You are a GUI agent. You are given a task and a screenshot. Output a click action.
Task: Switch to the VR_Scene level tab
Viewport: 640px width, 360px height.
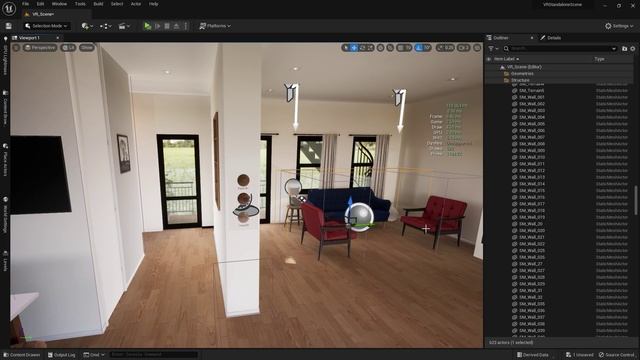coord(43,14)
